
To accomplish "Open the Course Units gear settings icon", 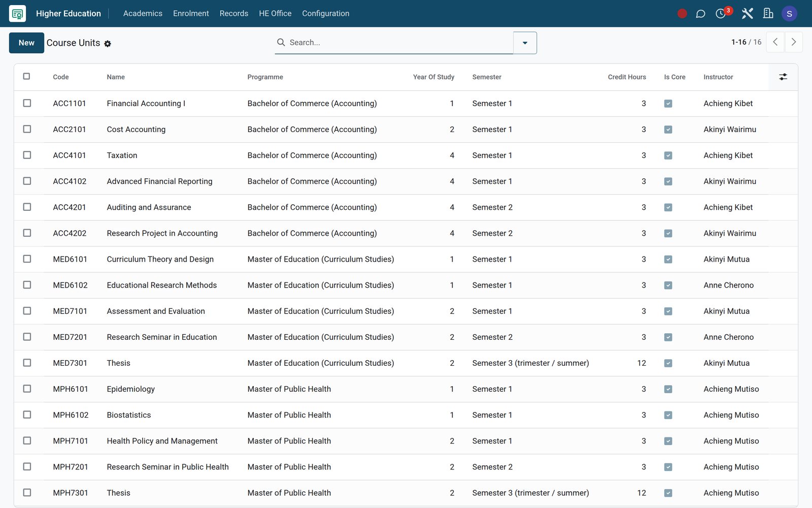I will click(x=108, y=44).
